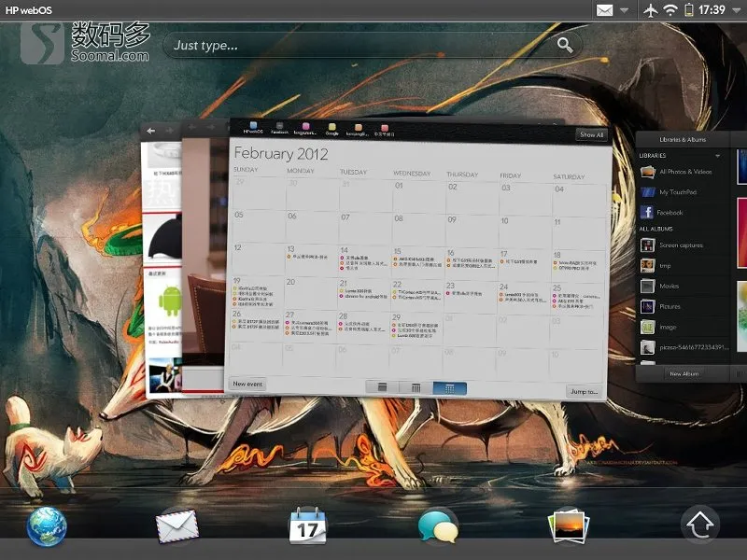Open the launcher with the up-arrow icon
747x560 pixels.
tap(699, 525)
